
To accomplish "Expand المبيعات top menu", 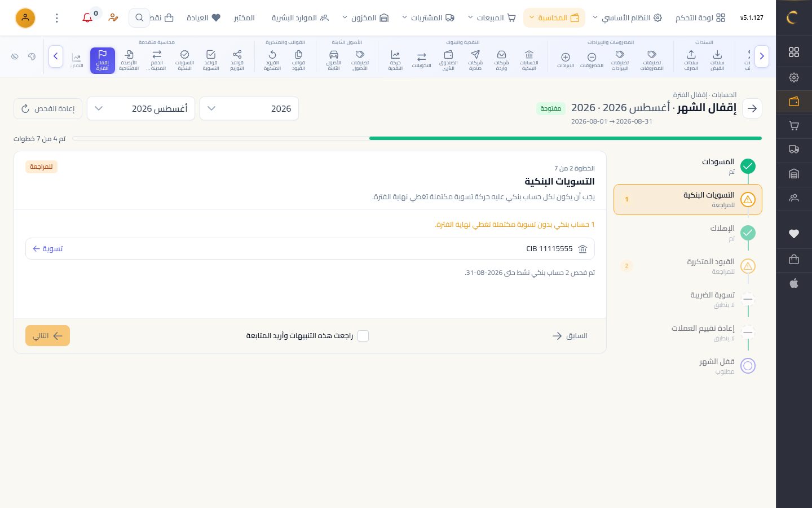I will [x=492, y=18].
